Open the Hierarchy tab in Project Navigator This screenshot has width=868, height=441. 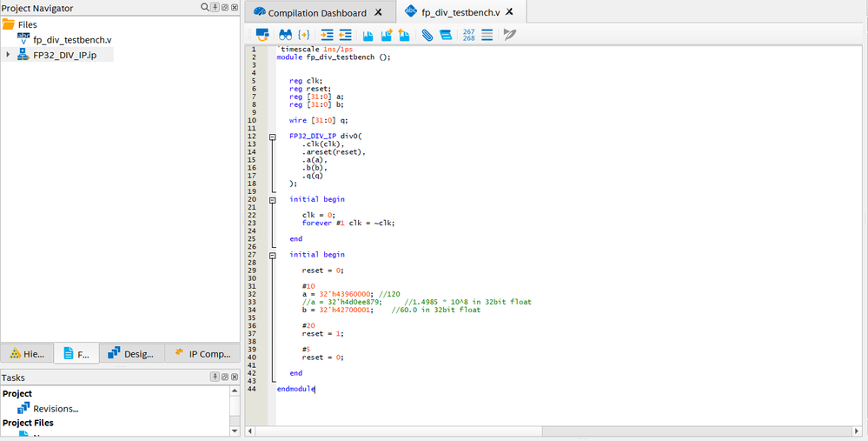click(x=27, y=354)
